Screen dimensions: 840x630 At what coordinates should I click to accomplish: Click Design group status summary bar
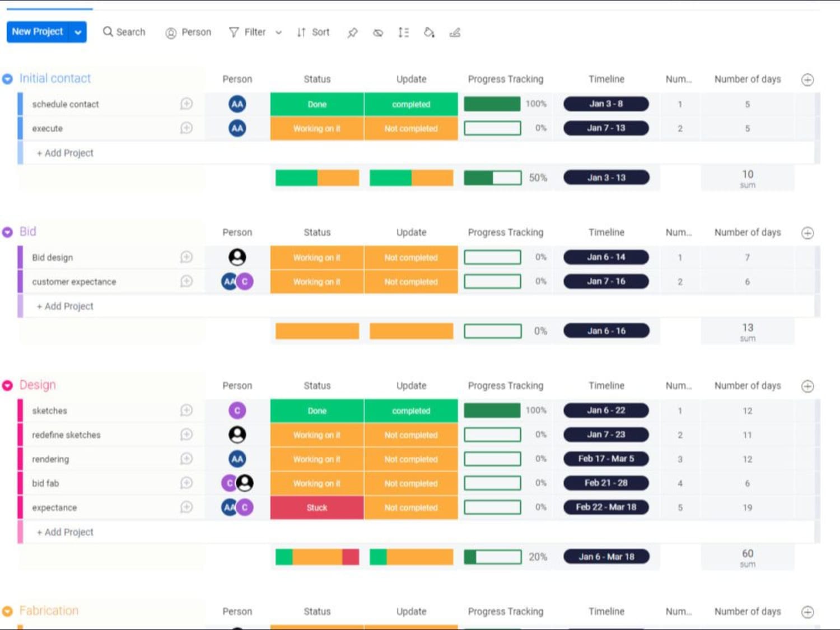tap(317, 557)
